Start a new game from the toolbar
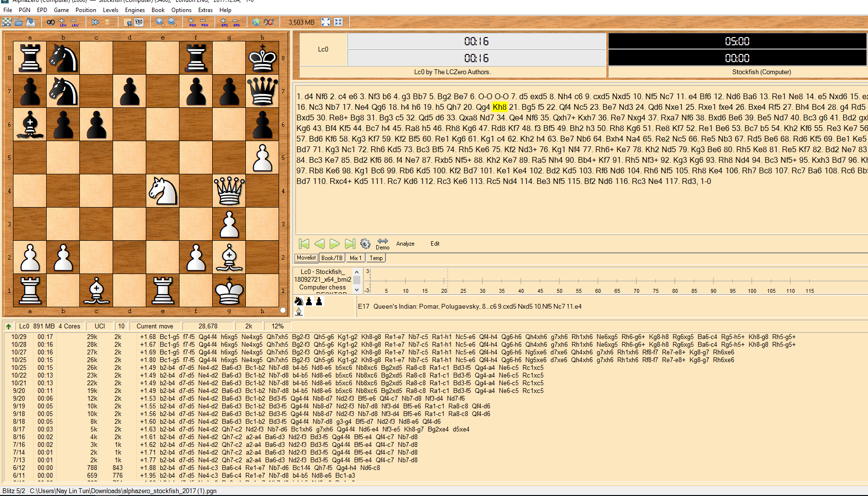This screenshot has width=868, height=496. coord(7,22)
